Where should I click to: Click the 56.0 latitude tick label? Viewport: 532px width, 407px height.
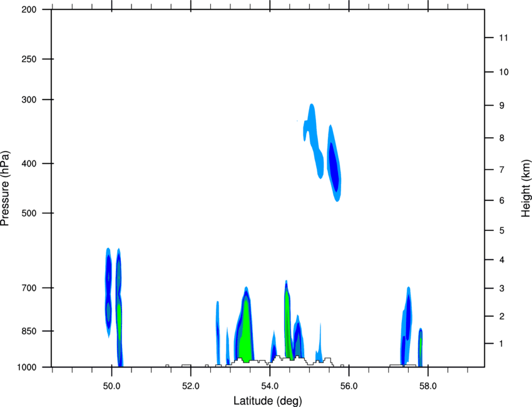click(349, 386)
